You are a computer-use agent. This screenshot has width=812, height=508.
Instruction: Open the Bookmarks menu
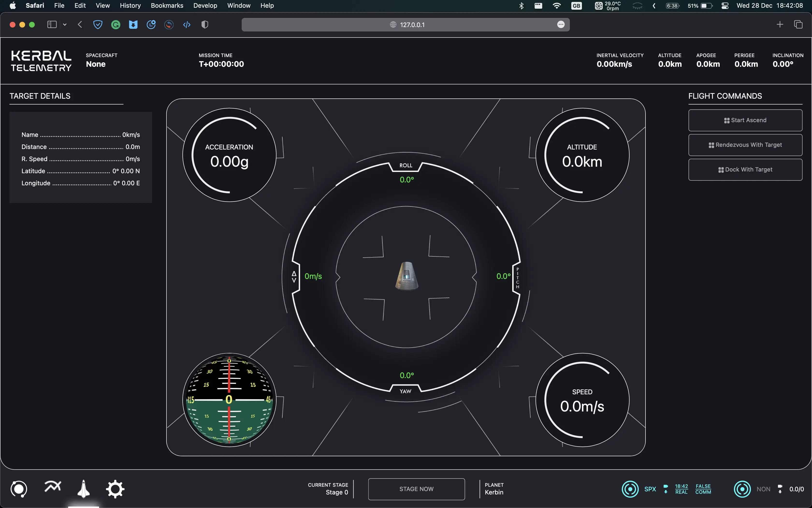click(x=167, y=5)
